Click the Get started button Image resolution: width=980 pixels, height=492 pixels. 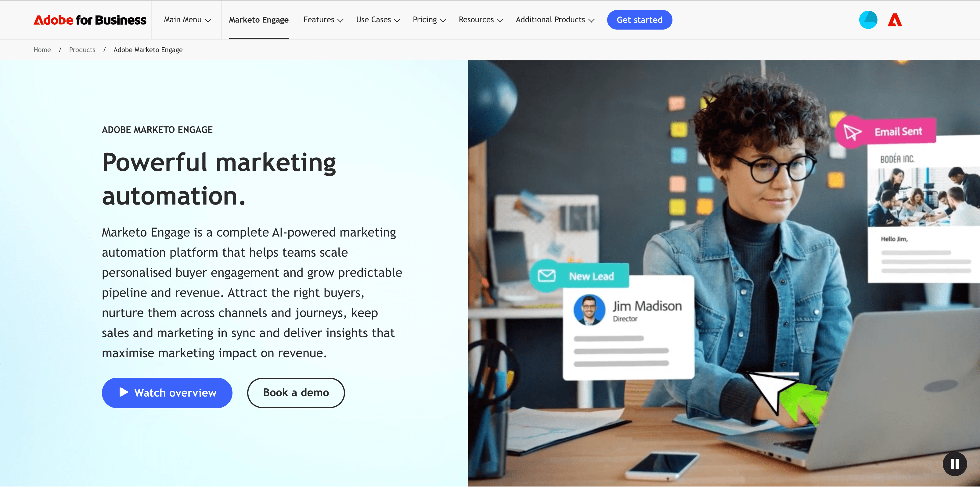point(640,20)
